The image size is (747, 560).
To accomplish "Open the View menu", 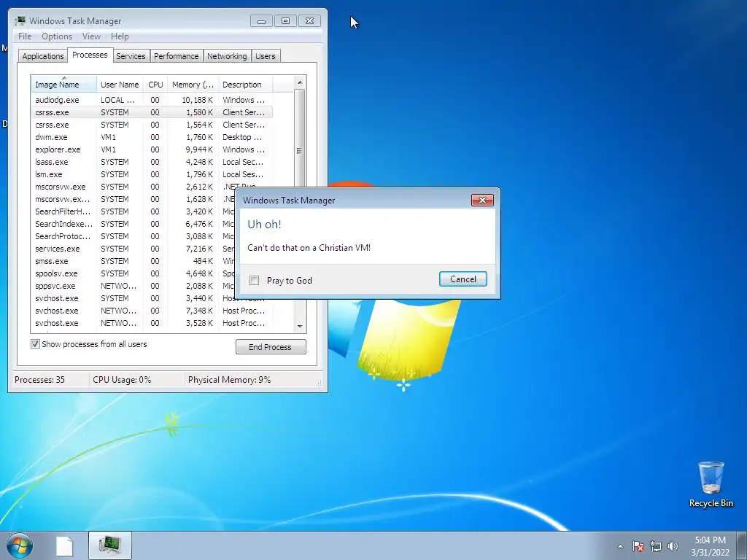I will [x=91, y=36].
